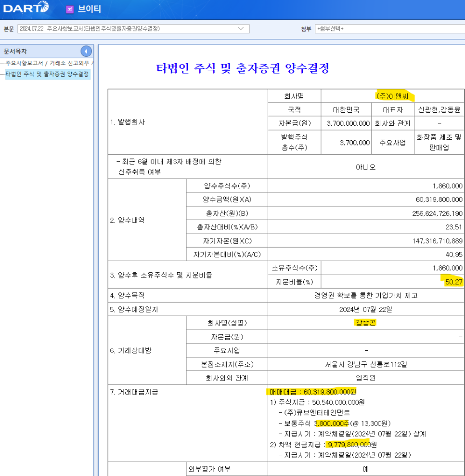
Task: Click the capital value 3,700,000,000
Action: 348,123
